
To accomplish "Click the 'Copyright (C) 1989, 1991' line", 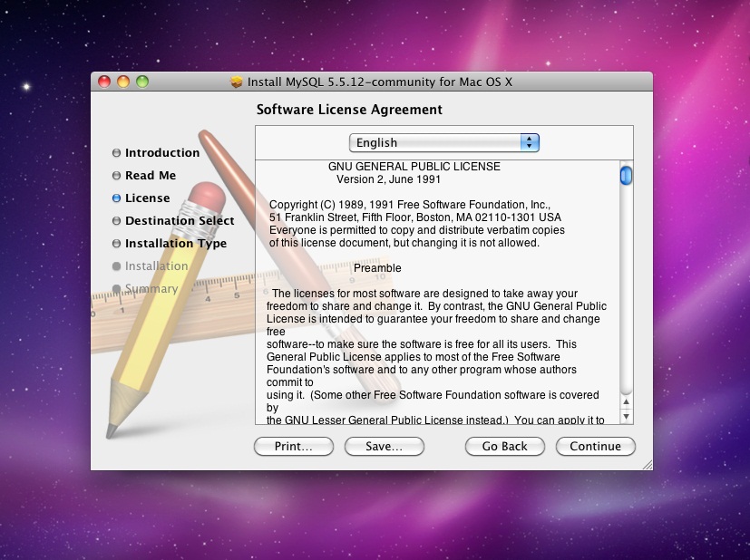I will pos(409,205).
